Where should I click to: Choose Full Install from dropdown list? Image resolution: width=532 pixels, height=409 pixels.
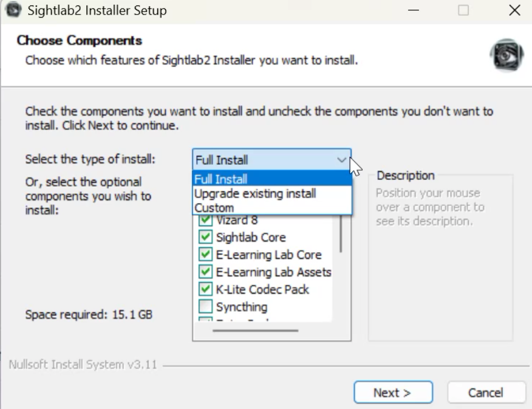[272, 179]
